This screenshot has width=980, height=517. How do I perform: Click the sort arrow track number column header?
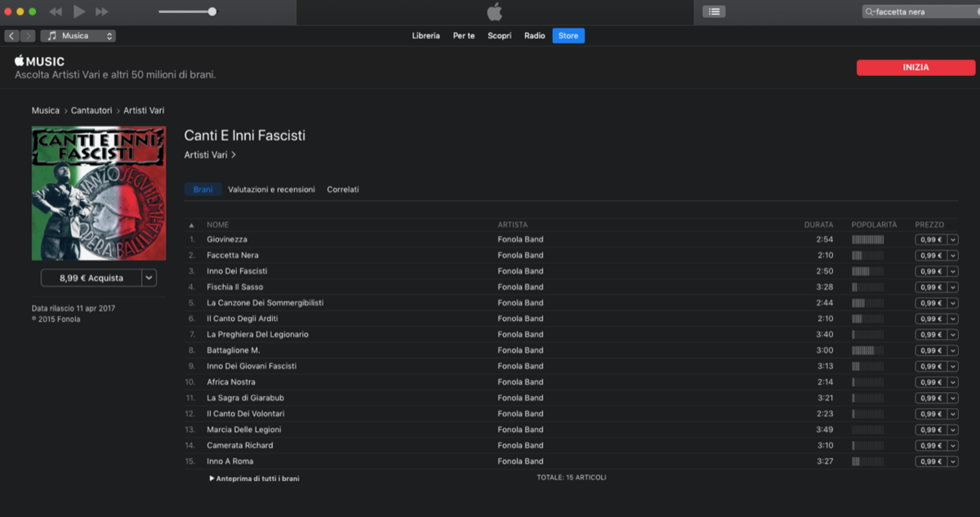(191, 225)
